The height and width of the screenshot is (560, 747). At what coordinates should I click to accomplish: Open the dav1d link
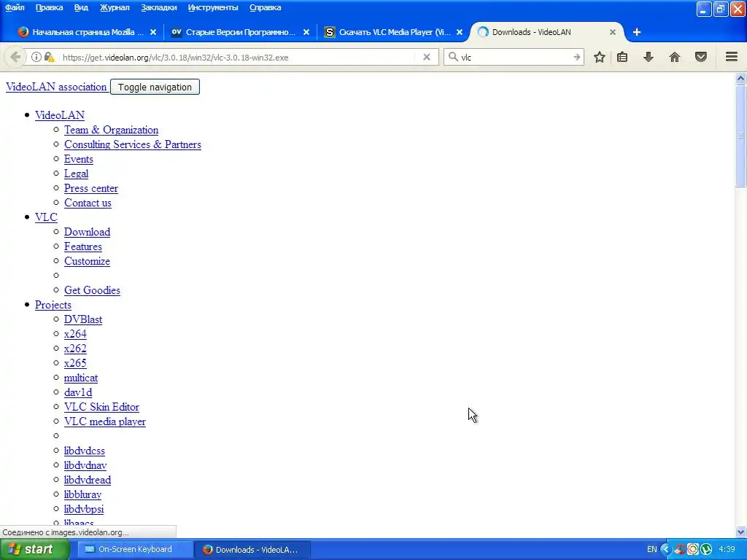[x=78, y=392]
